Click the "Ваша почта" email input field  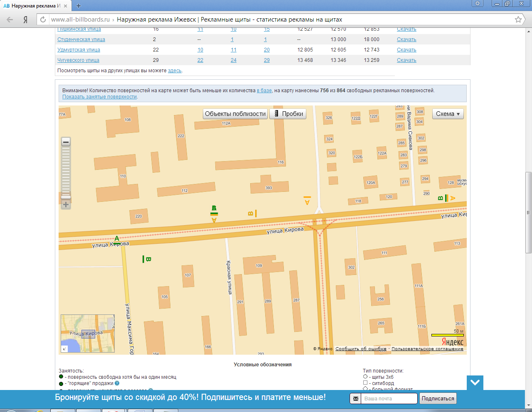(x=389, y=399)
